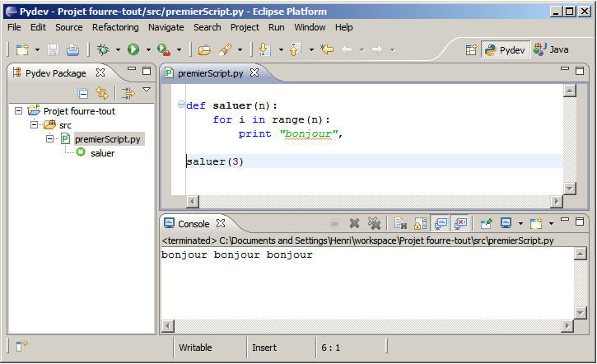Viewport: 597px width, 364px height.
Task: Select the saluer function in the tree
Action: 102,153
